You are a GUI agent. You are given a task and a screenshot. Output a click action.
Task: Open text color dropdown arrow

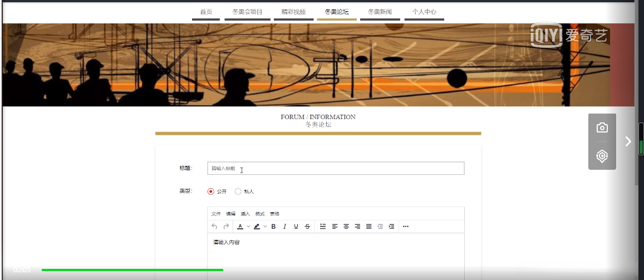click(248, 227)
